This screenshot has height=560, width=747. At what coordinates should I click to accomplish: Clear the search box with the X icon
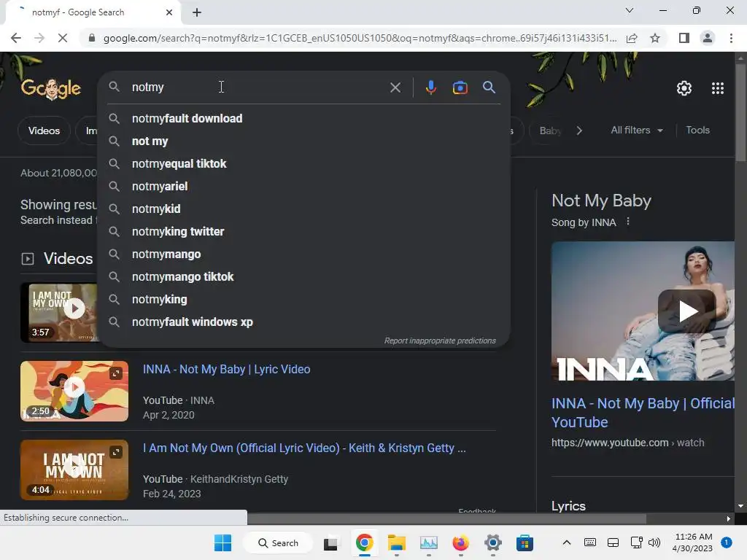(395, 87)
